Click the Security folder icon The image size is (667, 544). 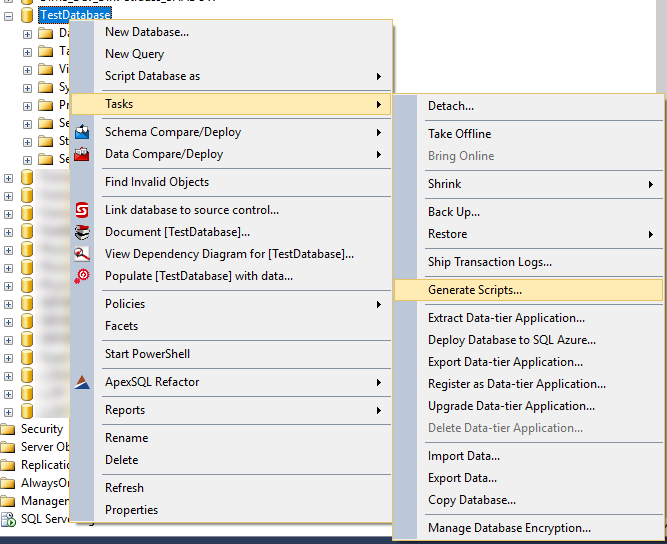tap(8, 429)
